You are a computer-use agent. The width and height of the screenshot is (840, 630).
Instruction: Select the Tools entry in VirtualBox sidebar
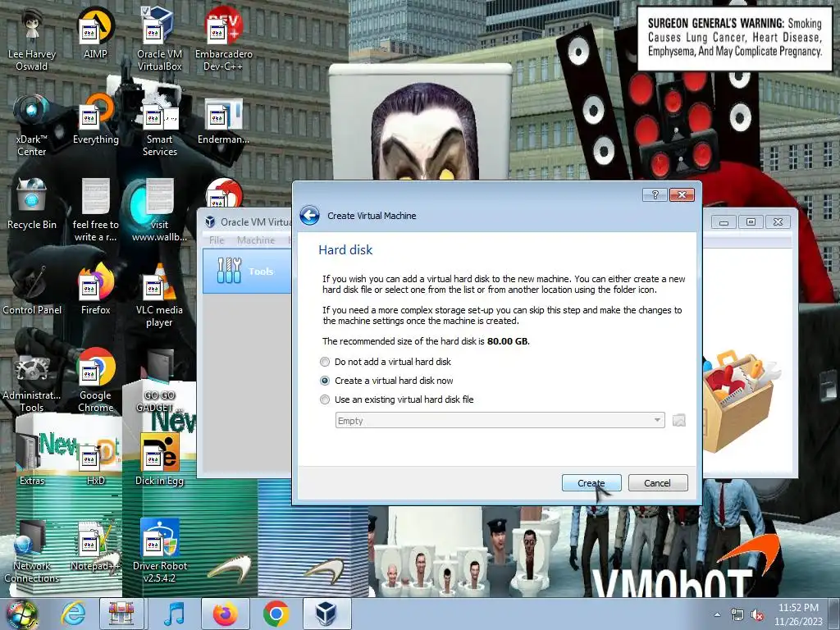pyautogui.click(x=247, y=271)
